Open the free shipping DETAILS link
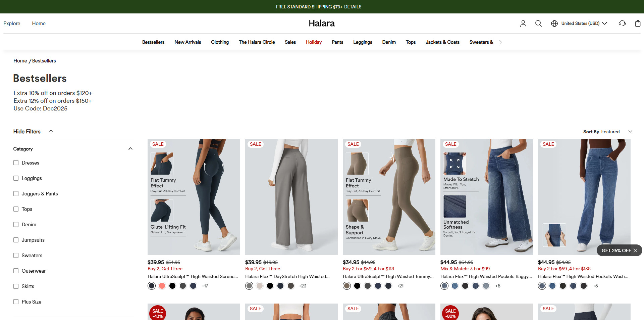 pyautogui.click(x=353, y=7)
